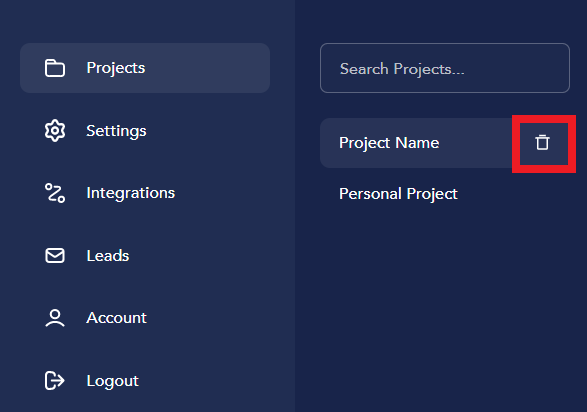Focus the Search Projects input field
Screen dimensions: 587x412
445,68
